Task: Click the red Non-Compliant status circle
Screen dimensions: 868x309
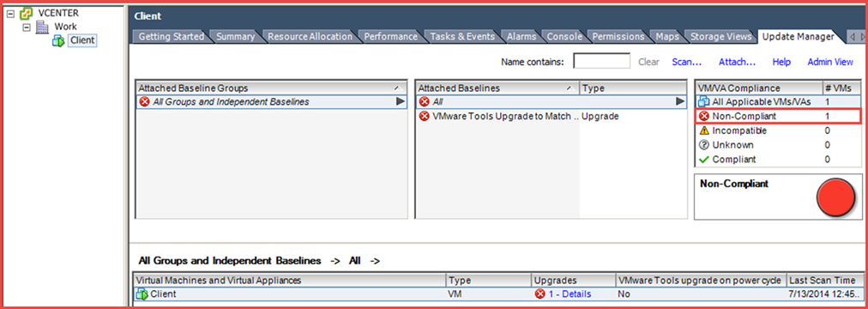Action: (836, 197)
